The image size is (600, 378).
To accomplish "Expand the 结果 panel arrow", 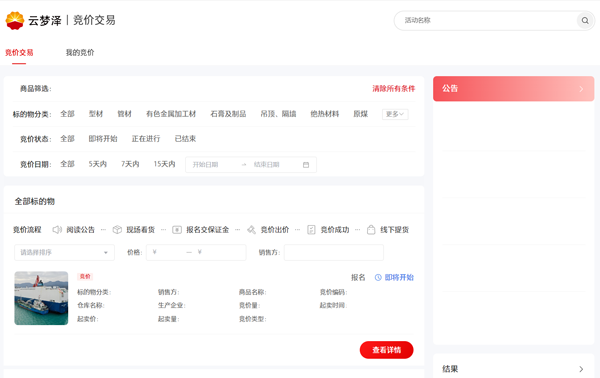I will point(581,369).
